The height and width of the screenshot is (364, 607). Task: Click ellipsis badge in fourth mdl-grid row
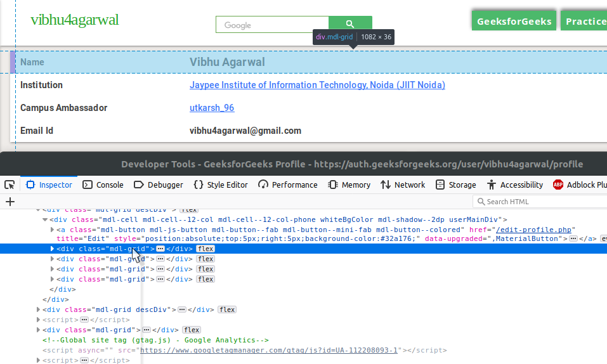pos(160,279)
